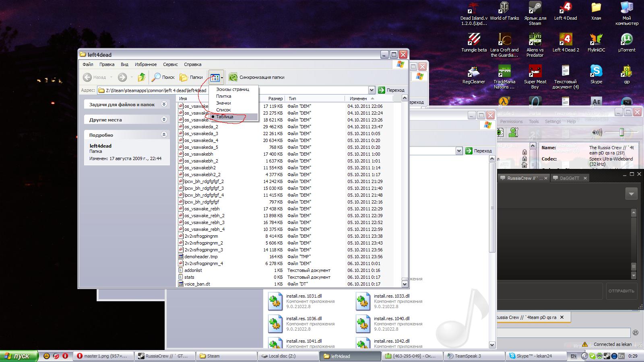Toggle the Folders (Папки) pane
The image size is (644, 362).
click(x=191, y=77)
